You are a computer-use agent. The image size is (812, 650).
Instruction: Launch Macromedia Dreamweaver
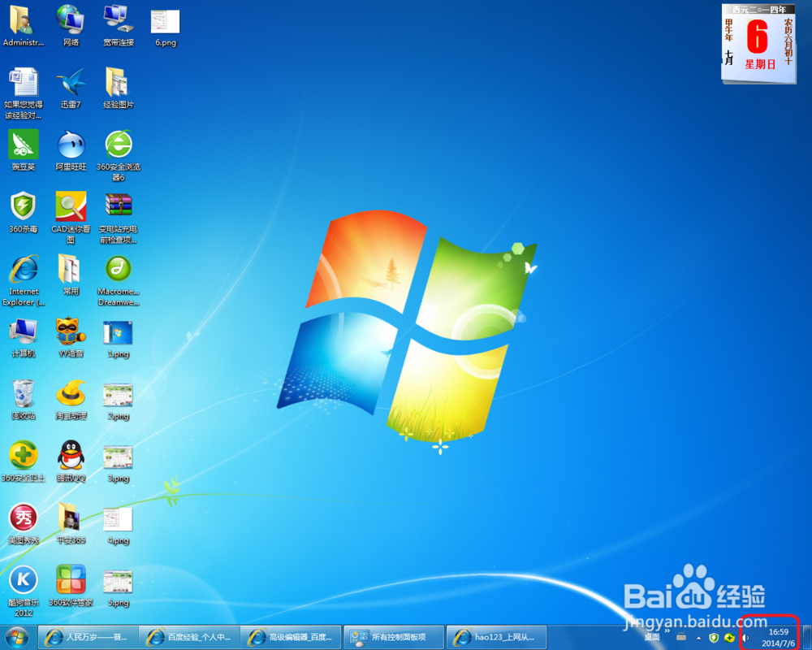[119, 279]
